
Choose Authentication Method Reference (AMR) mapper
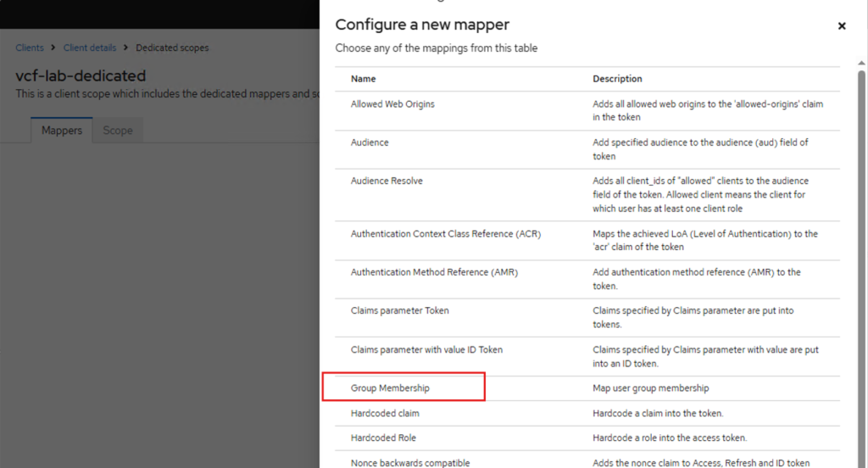435,272
